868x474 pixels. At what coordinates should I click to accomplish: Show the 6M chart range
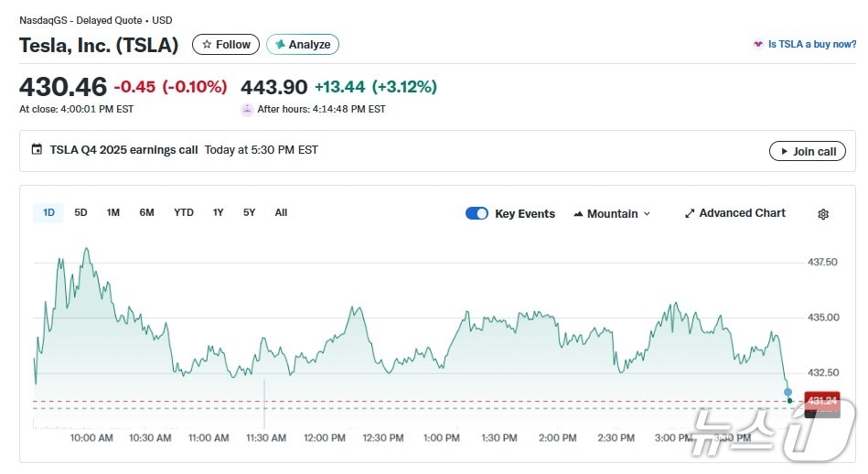[x=146, y=212]
